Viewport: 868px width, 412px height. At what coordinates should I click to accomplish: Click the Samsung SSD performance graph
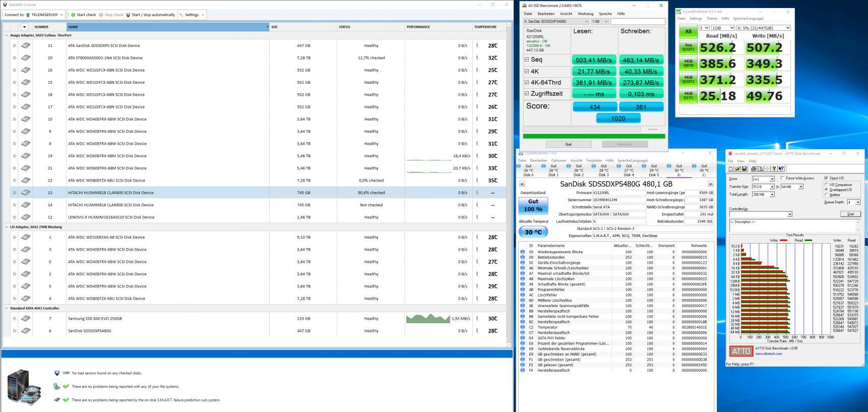point(428,318)
